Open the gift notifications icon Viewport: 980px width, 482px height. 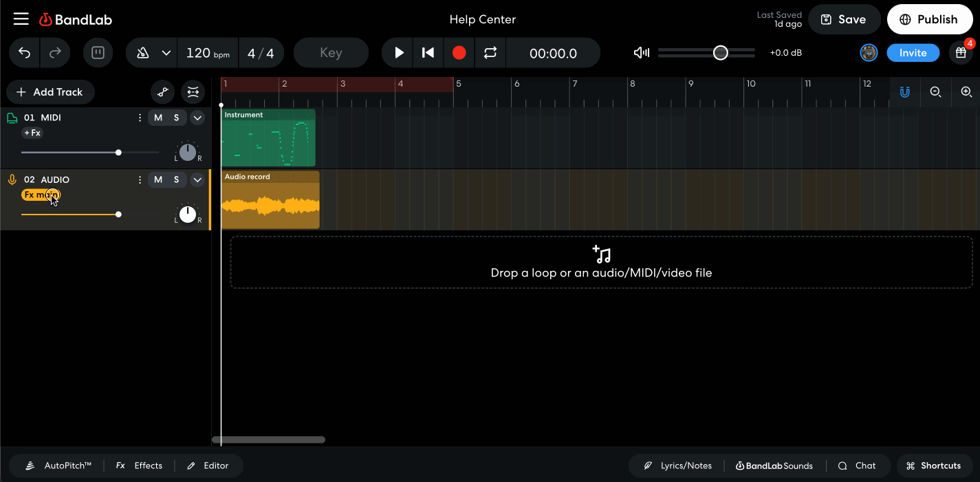pyautogui.click(x=961, y=53)
